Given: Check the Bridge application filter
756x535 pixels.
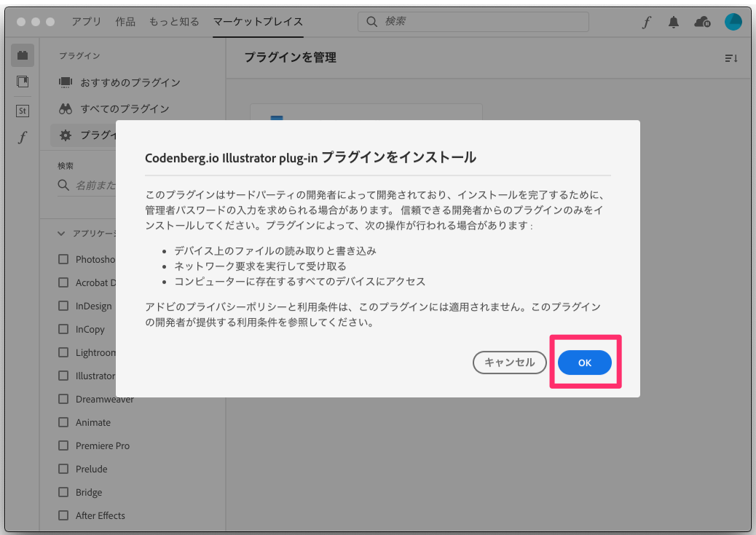Looking at the screenshot, I should pos(63,492).
